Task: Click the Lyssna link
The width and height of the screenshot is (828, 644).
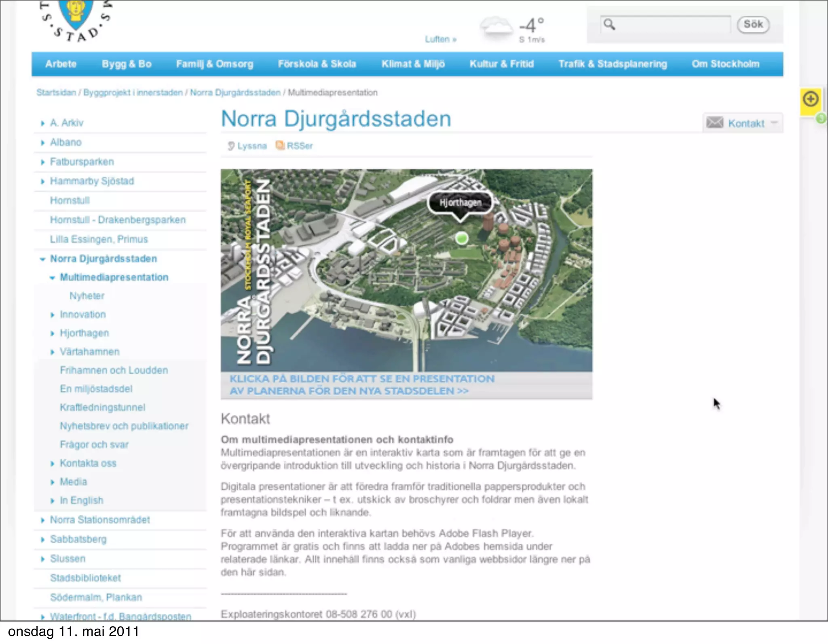Action: 252,146
